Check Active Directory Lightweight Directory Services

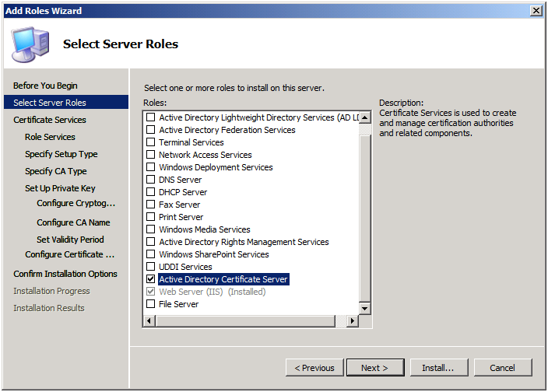151,117
